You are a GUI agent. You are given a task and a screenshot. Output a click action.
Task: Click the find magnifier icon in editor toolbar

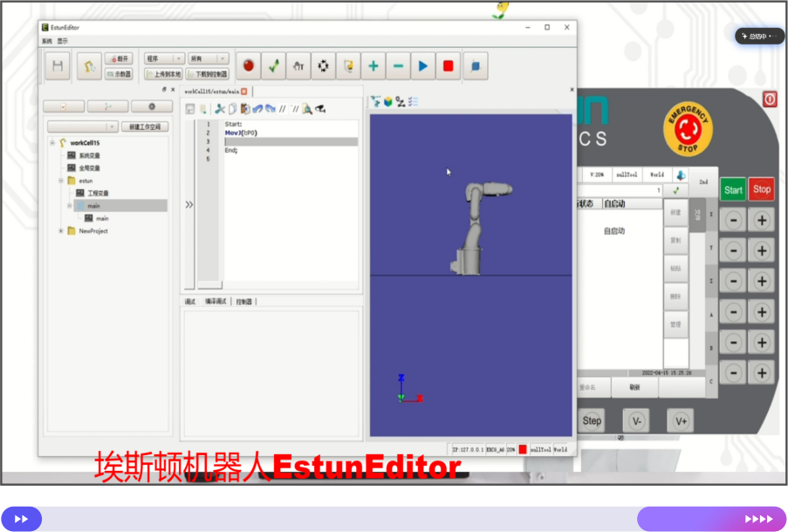pos(308,109)
